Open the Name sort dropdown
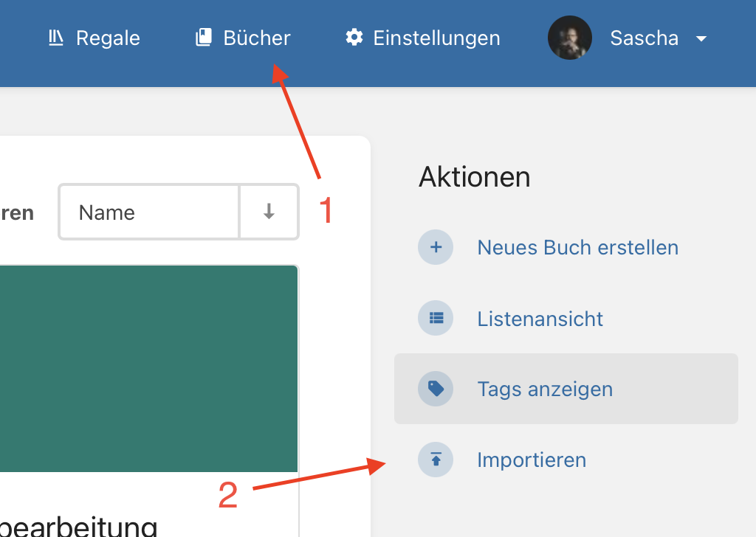This screenshot has width=756, height=537. coord(149,212)
